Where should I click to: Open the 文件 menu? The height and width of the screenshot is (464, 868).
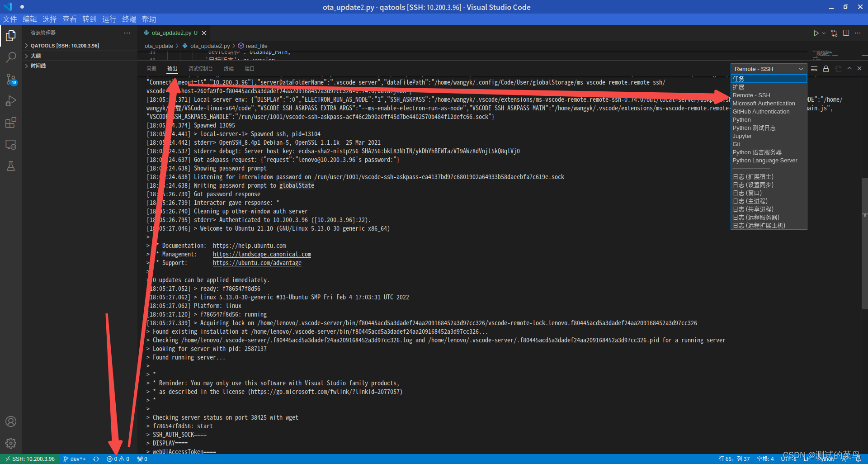click(x=10, y=19)
